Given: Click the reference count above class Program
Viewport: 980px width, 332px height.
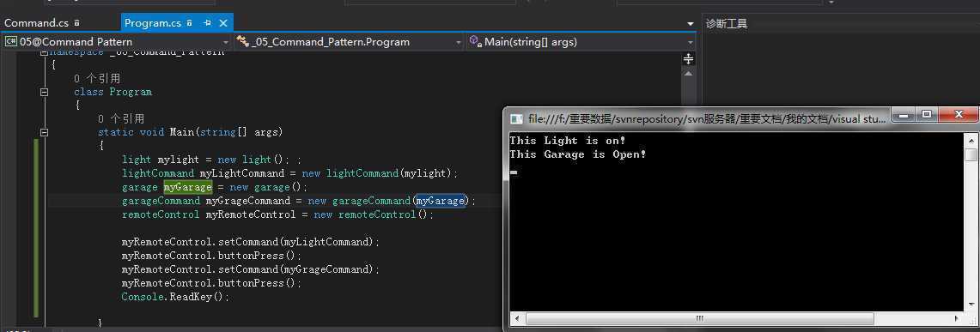Looking at the screenshot, I should pyautogui.click(x=97, y=79).
